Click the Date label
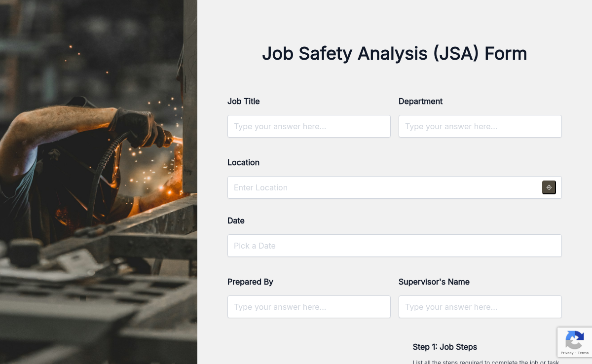Image resolution: width=592 pixels, height=364 pixels. [x=236, y=220]
